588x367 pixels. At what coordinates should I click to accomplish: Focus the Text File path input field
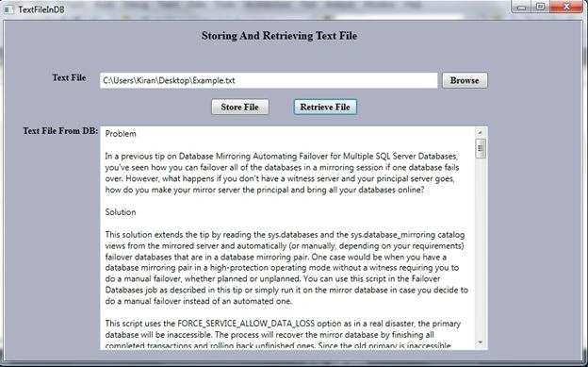coord(269,80)
